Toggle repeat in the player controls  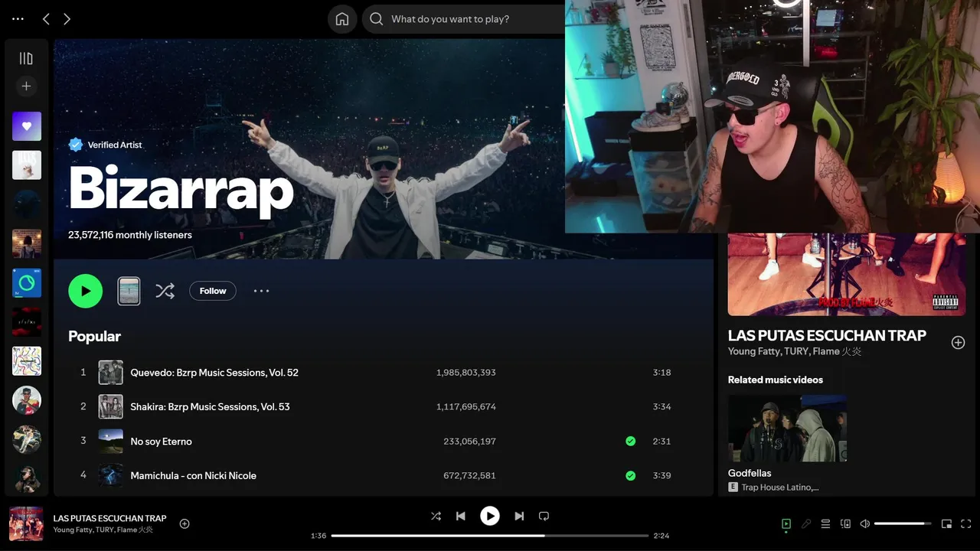[x=544, y=517]
